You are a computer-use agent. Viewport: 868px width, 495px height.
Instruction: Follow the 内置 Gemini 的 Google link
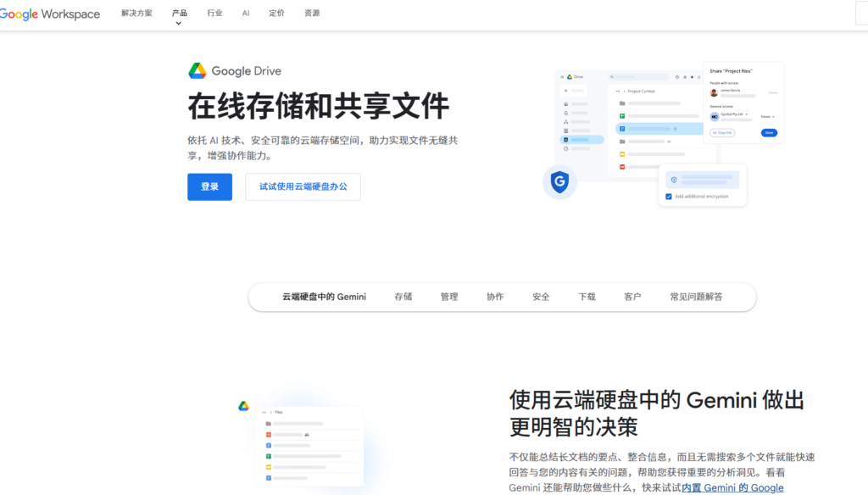731,487
